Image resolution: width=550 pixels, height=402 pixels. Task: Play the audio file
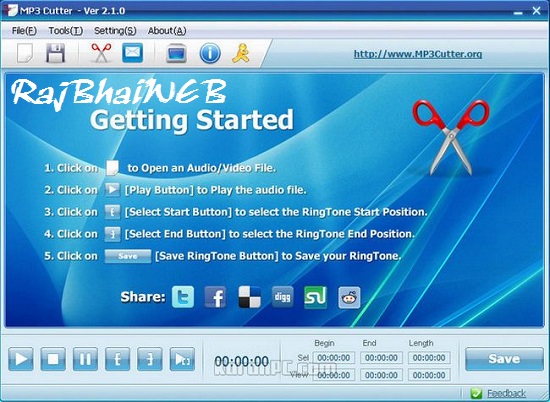click(x=21, y=359)
